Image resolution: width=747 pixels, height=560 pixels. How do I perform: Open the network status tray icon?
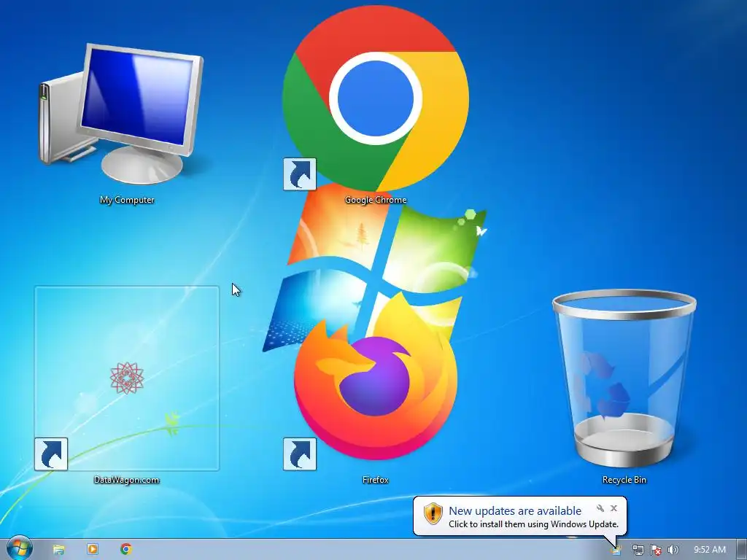(x=638, y=550)
